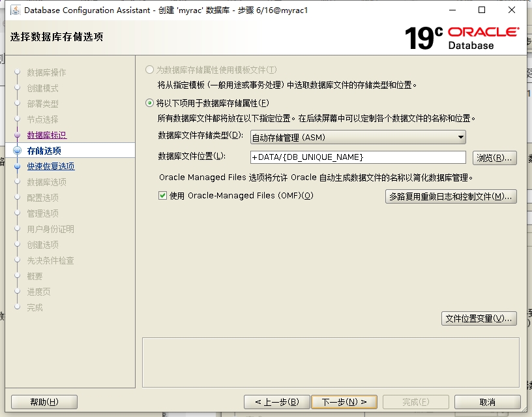Image resolution: width=532 pixels, height=417 pixels.
Task: Go back with 上一步(B) button
Action: tap(277, 402)
